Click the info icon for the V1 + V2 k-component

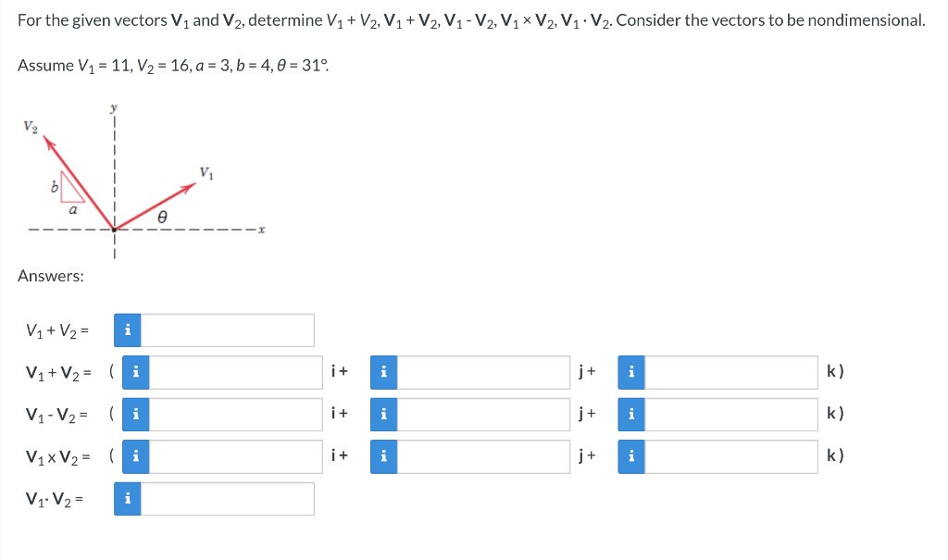pyautogui.click(x=631, y=371)
